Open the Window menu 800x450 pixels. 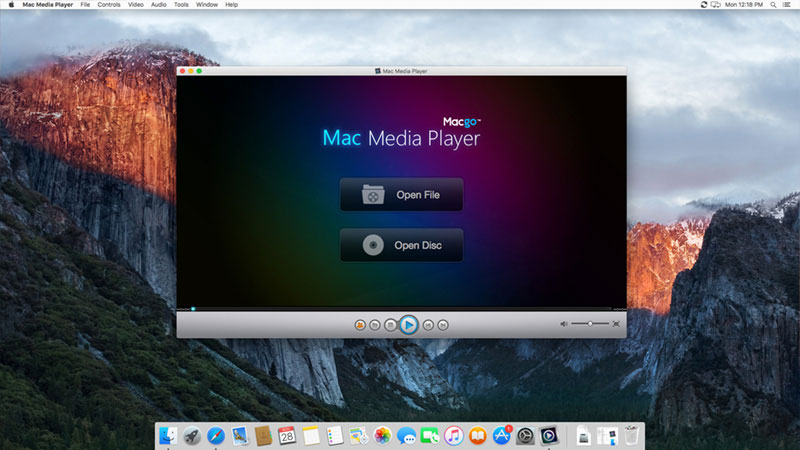[207, 5]
